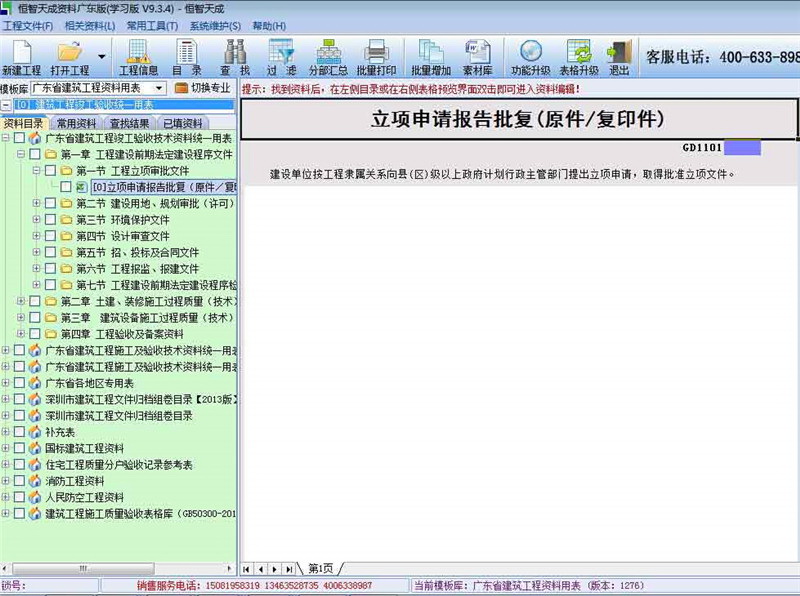Viewport: 800px width, 596px height.
Task: Click the 功能升级 globe icon
Action: (x=531, y=58)
